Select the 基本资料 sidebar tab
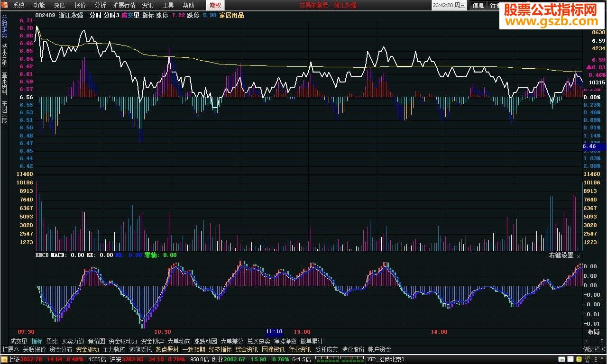This screenshot has height=364, width=607. 4,83
